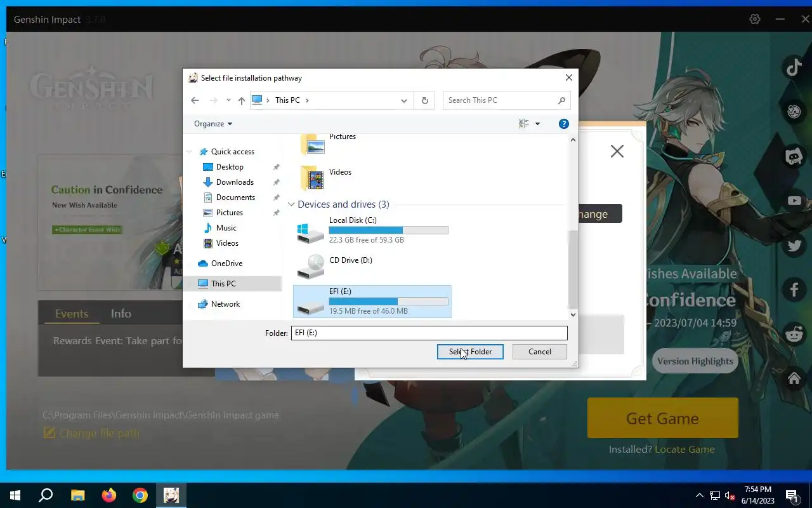This screenshot has width=812, height=508.
Task: Open Twitter icon in launcher sidebar
Action: point(794,245)
